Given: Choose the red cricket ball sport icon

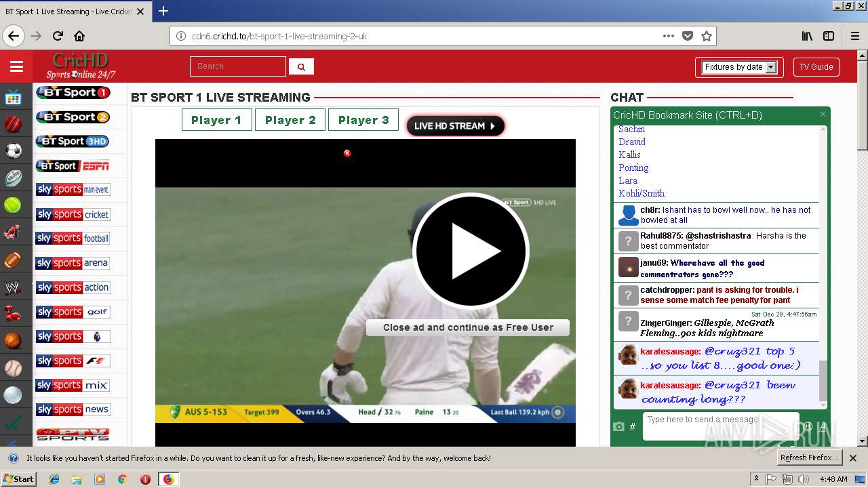Looking at the screenshot, I should [13, 124].
